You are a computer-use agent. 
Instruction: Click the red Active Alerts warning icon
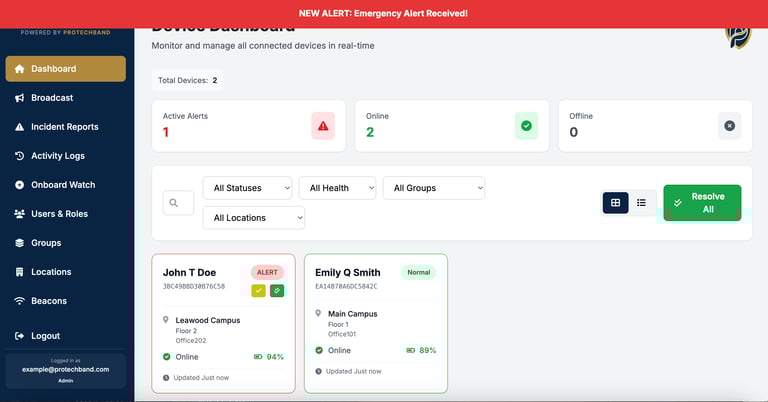coord(323,126)
